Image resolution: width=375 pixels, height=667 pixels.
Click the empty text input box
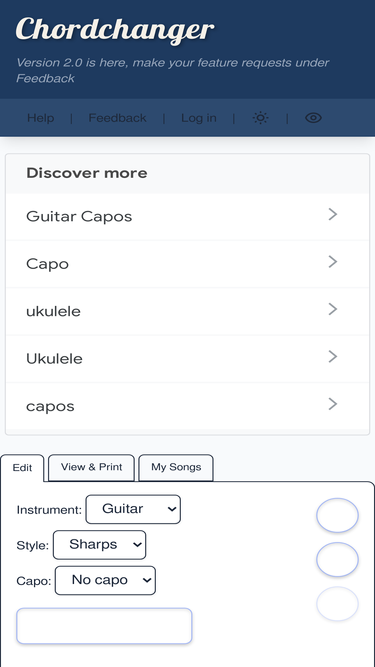[x=104, y=626]
